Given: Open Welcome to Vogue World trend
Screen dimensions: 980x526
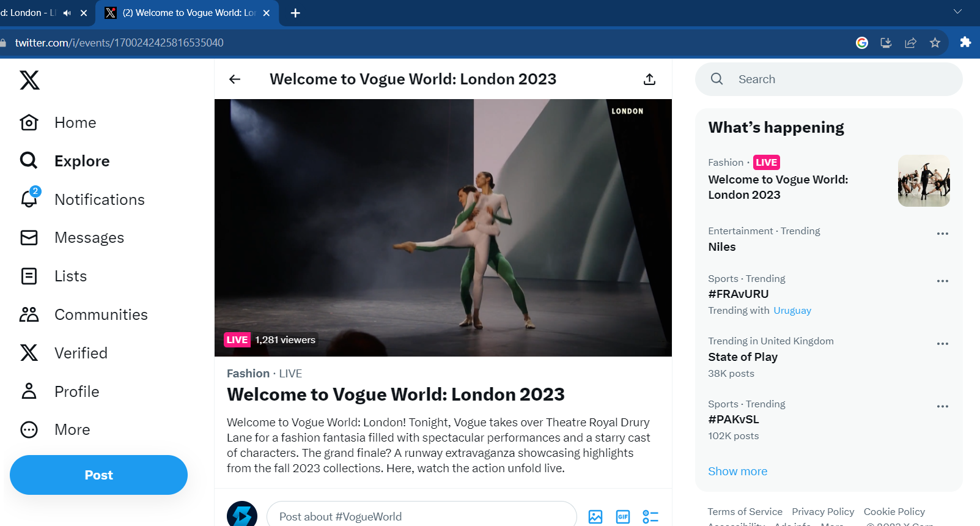Looking at the screenshot, I should (x=778, y=187).
